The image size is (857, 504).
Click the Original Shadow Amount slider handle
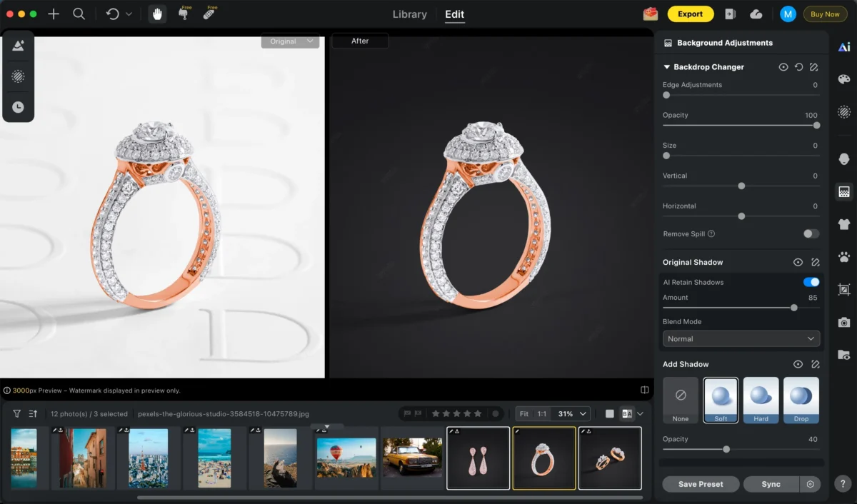[793, 308]
